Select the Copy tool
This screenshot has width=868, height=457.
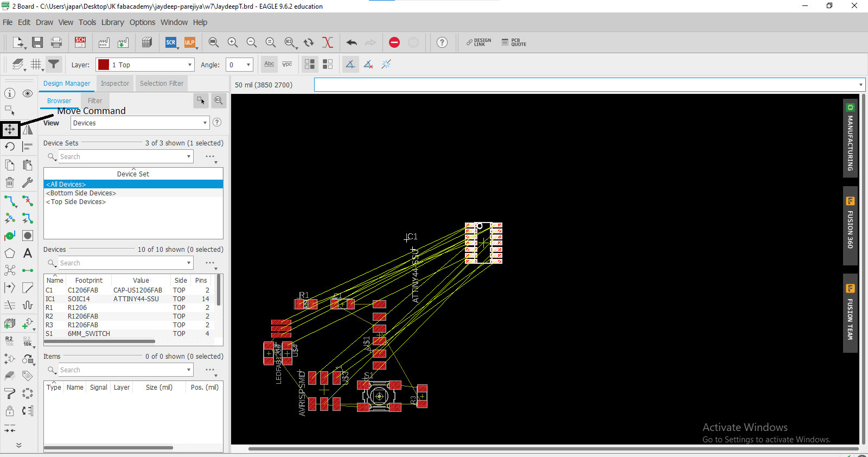pyautogui.click(x=10, y=165)
